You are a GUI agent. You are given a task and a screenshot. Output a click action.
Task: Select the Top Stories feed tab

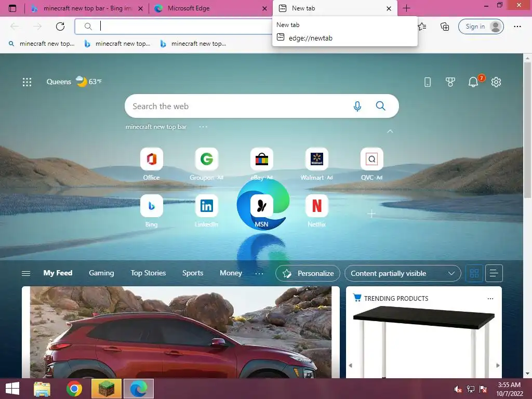click(x=148, y=273)
